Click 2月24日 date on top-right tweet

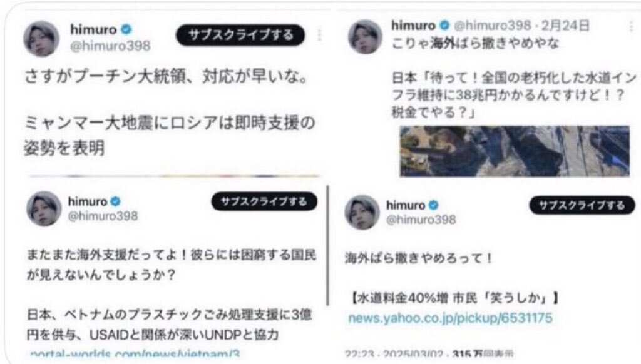(565, 25)
